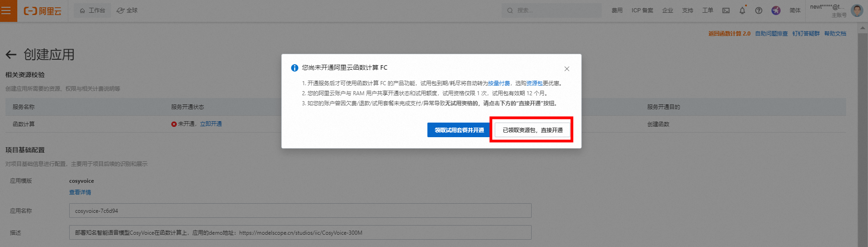Switch language via 简体
The image size is (868, 247).
[x=795, y=10]
